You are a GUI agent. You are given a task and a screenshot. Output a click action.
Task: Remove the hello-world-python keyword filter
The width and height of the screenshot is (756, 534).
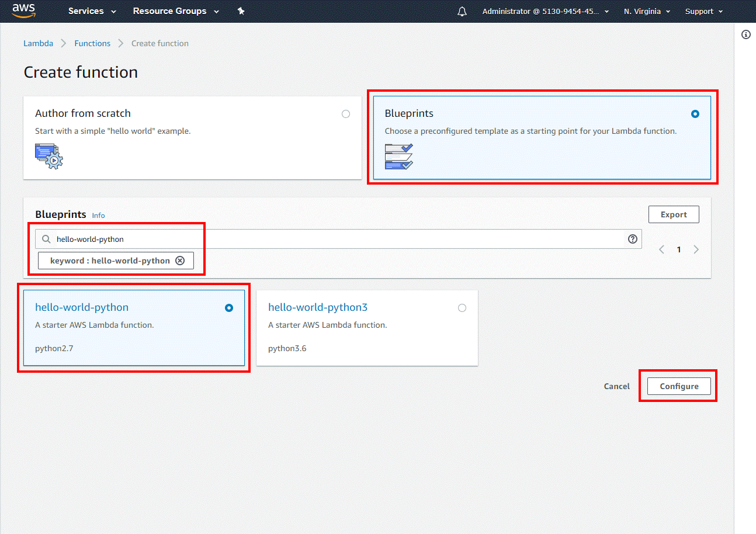click(180, 261)
